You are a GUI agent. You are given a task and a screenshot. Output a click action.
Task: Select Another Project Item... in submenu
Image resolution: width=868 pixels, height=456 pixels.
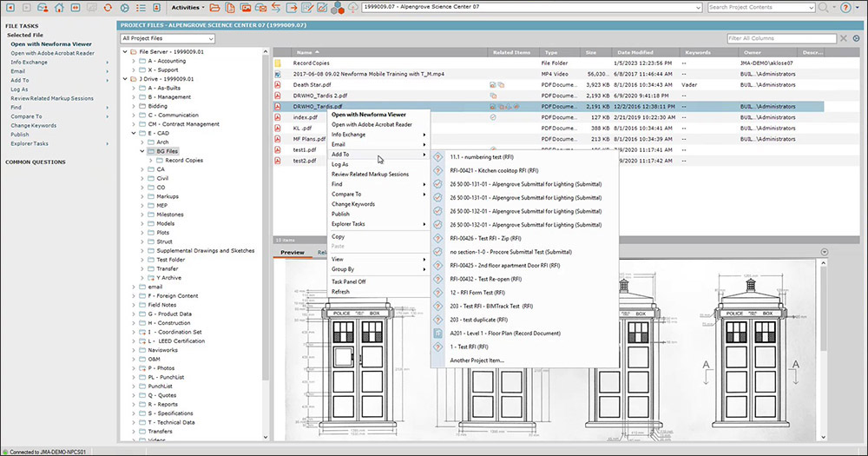(x=477, y=360)
